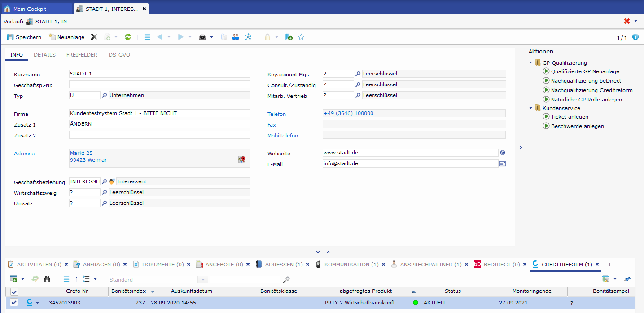
Task: Click the printer icon in toolbar
Action: [202, 37]
